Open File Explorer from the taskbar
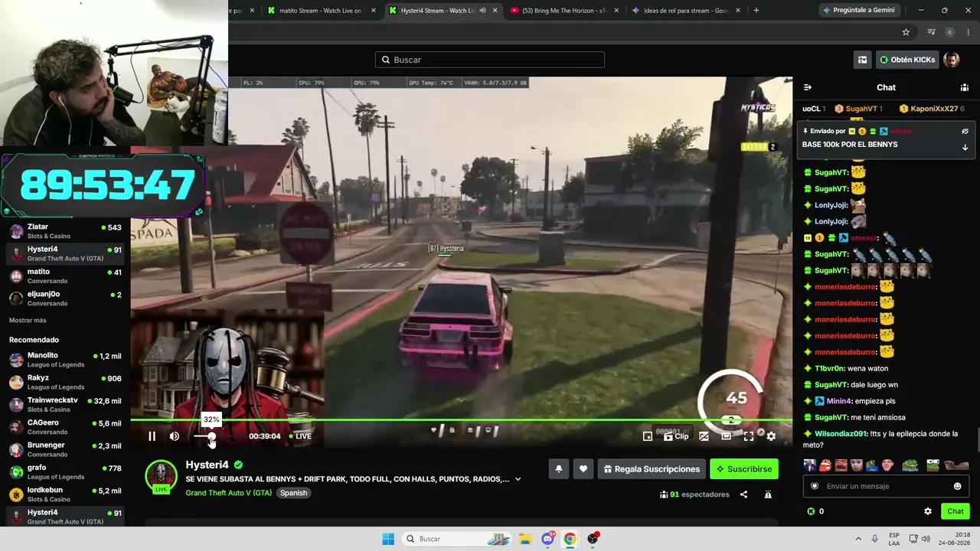The width and height of the screenshot is (980, 551). coord(525,539)
